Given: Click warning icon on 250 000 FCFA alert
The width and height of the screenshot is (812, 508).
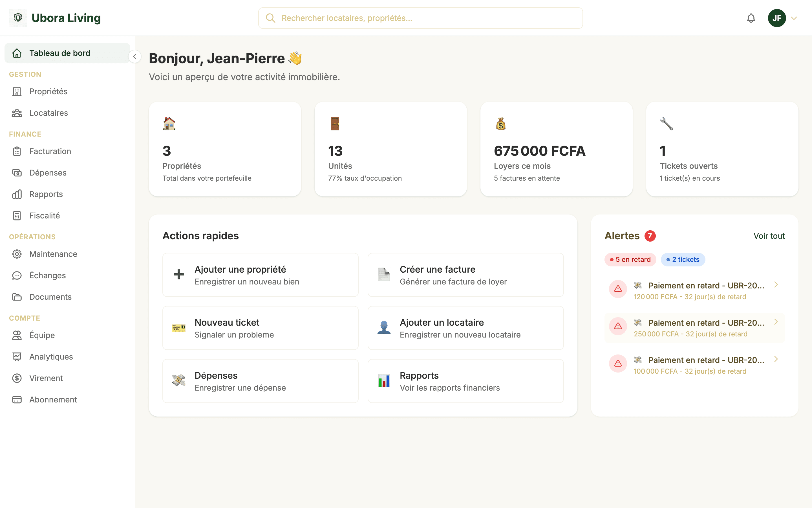Looking at the screenshot, I should coord(618,326).
